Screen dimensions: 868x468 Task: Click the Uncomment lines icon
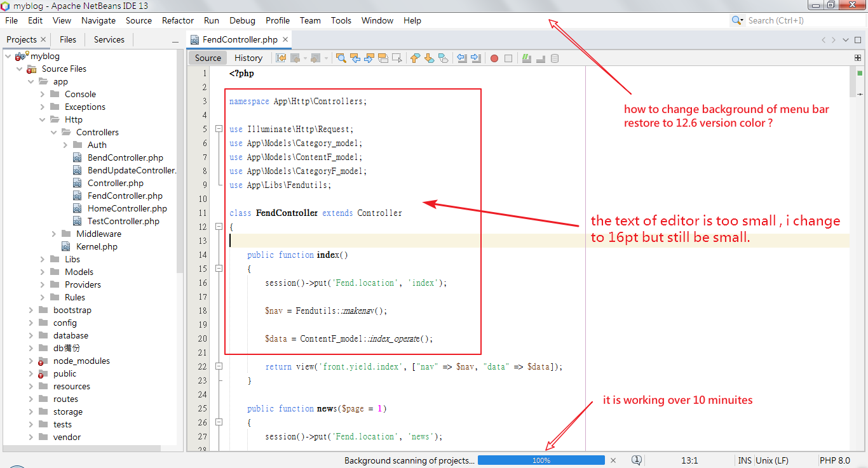tap(541, 58)
